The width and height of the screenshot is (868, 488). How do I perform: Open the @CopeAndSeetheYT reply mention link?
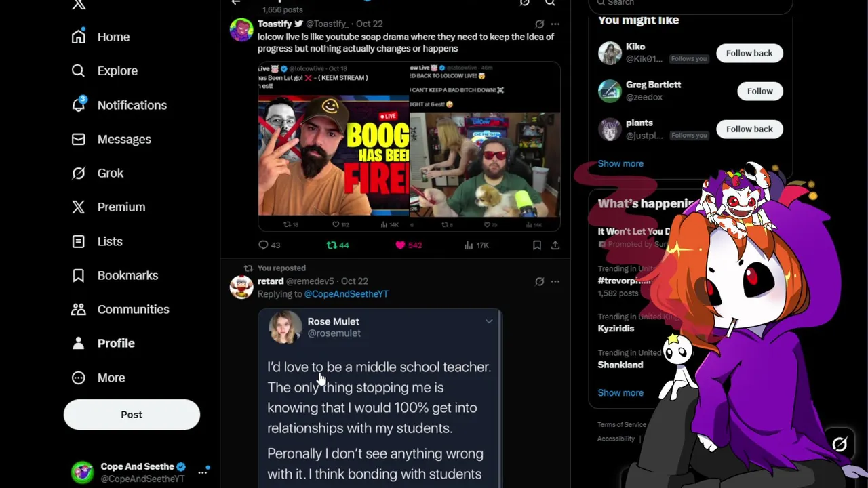click(x=346, y=294)
